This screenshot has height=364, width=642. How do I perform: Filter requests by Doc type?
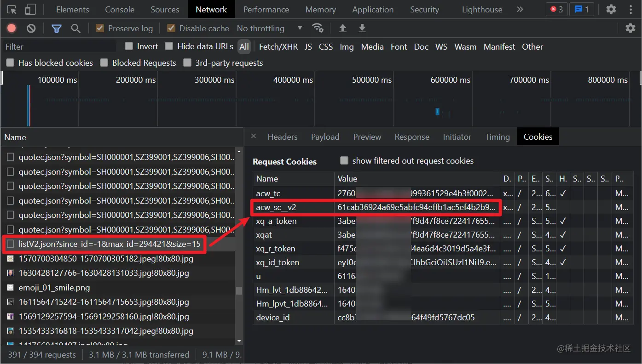click(421, 46)
